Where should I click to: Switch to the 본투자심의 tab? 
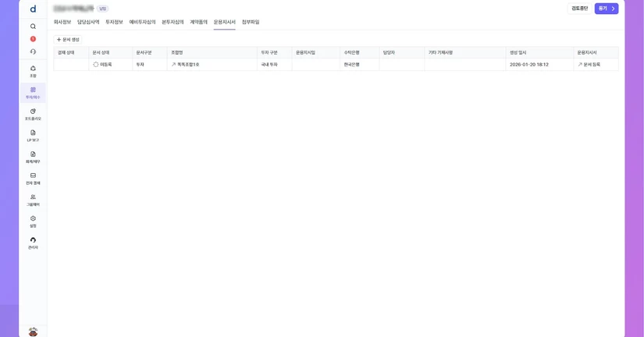pos(173,22)
